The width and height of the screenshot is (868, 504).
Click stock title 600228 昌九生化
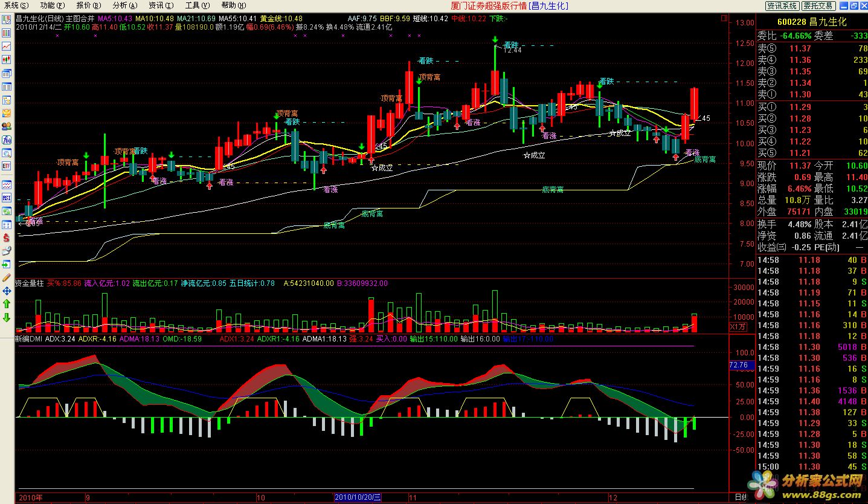tap(812, 22)
